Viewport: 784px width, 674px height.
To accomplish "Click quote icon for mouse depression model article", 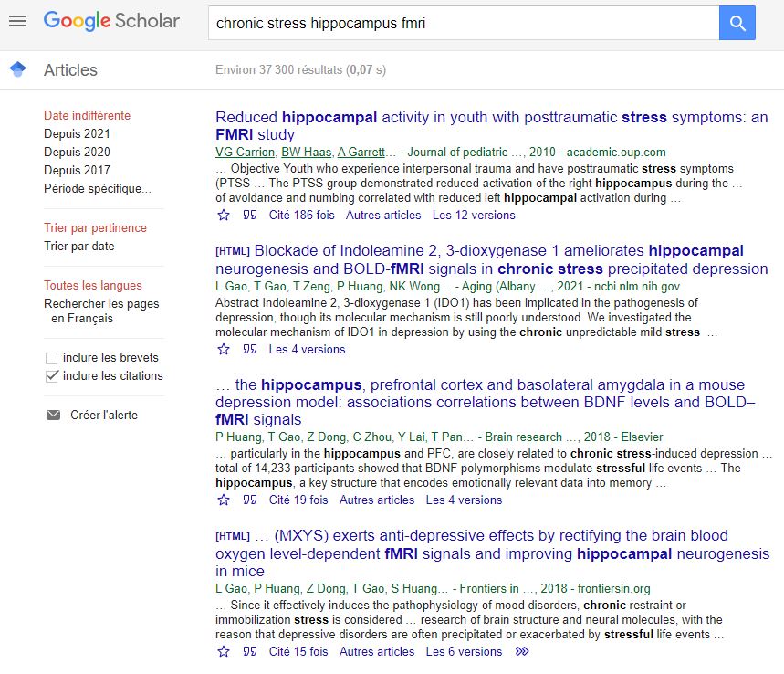I will pos(250,500).
